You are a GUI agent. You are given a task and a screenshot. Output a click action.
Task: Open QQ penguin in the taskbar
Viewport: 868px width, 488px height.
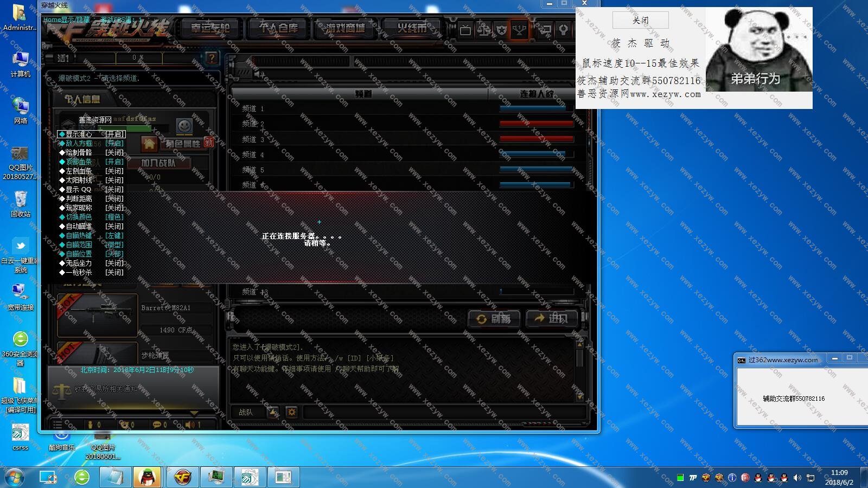click(147, 477)
